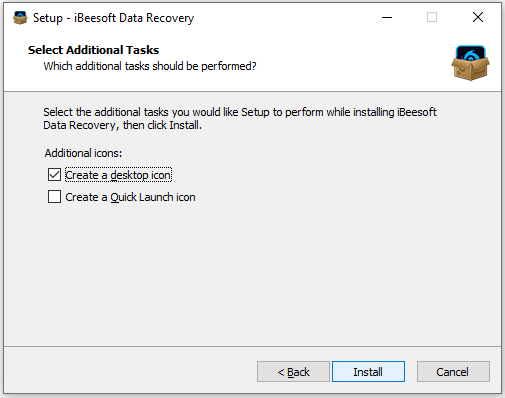Minimize the Setup window

pyautogui.click(x=387, y=17)
